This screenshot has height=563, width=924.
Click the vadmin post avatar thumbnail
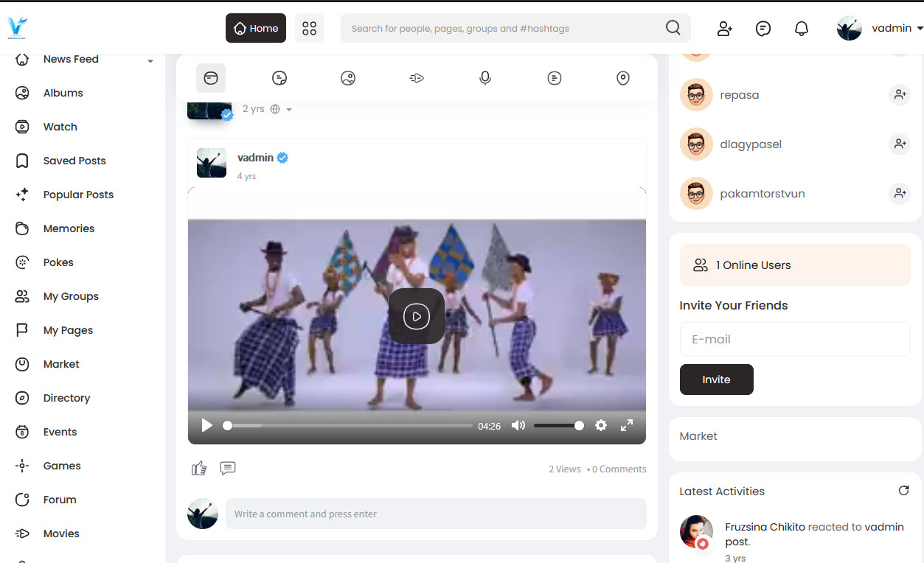[x=212, y=163]
